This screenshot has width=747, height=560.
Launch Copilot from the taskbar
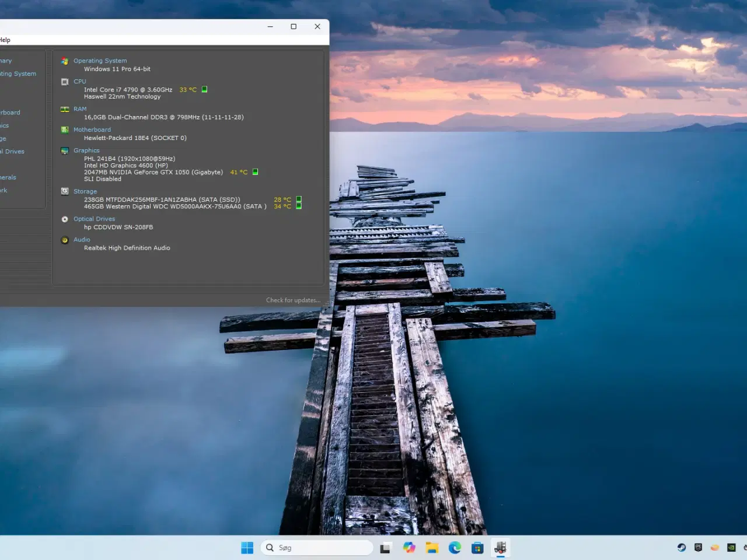409,548
